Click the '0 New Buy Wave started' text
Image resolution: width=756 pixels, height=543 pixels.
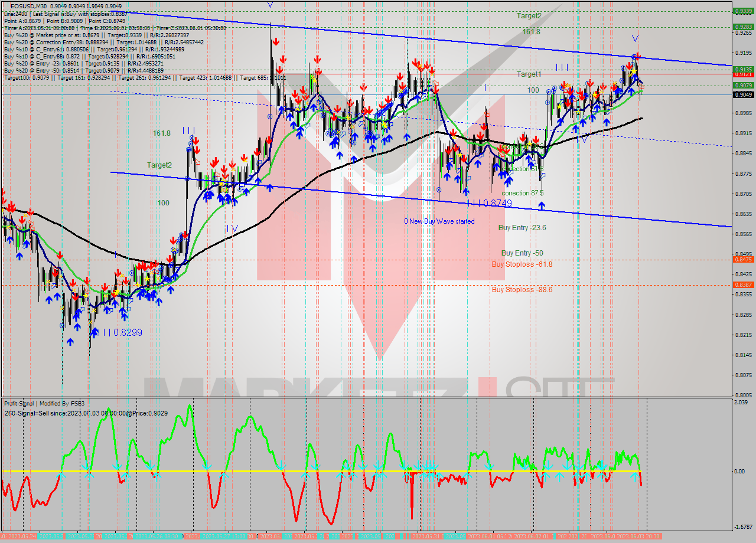point(439,221)
